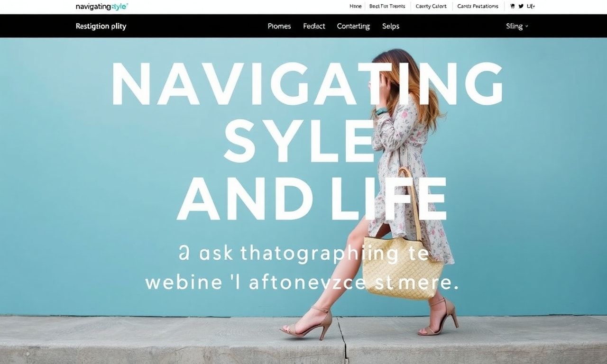The width and height of the screenshot is (607, 364).
Task: Click the NAVIGATING headline text
Action: point(307,84)
